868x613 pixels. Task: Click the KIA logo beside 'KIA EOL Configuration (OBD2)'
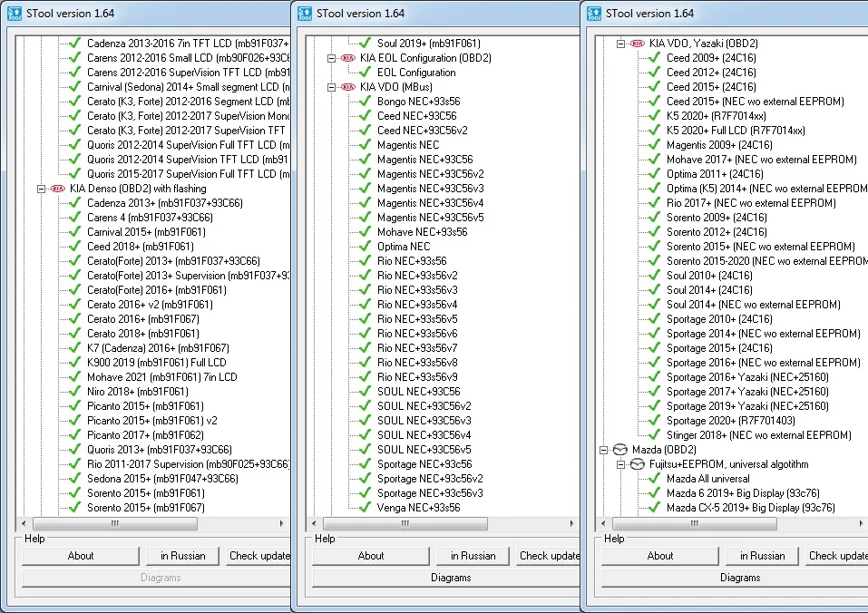click(x=347, y=58)
